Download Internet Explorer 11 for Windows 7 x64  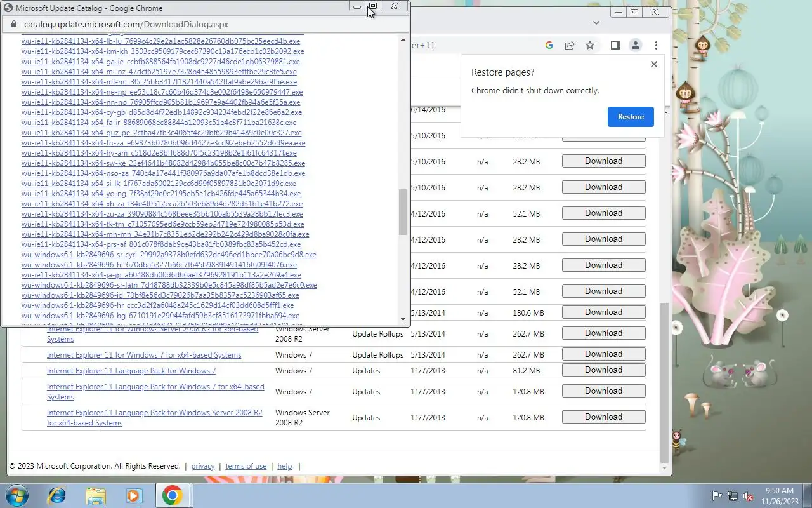603,354
